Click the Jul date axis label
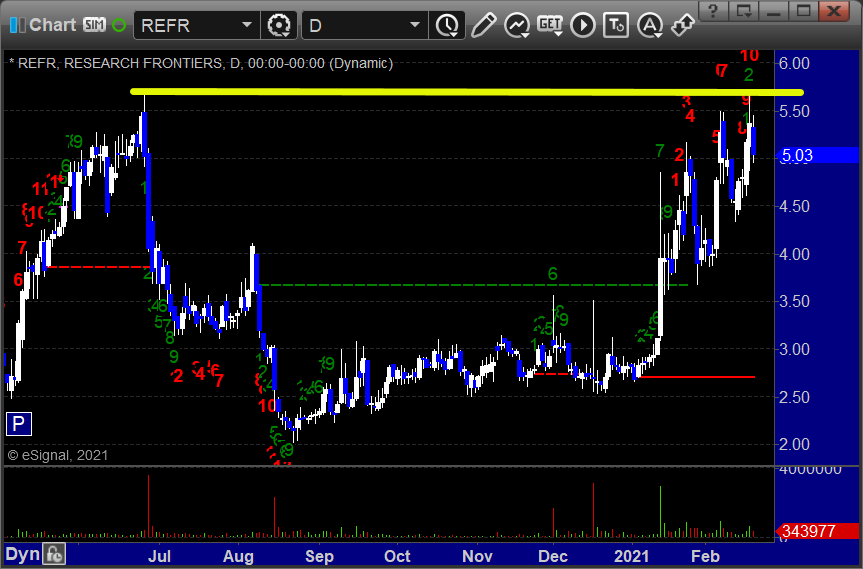This screenshot has height=569, width=863. pyautogui.click(x=159, y=556)
